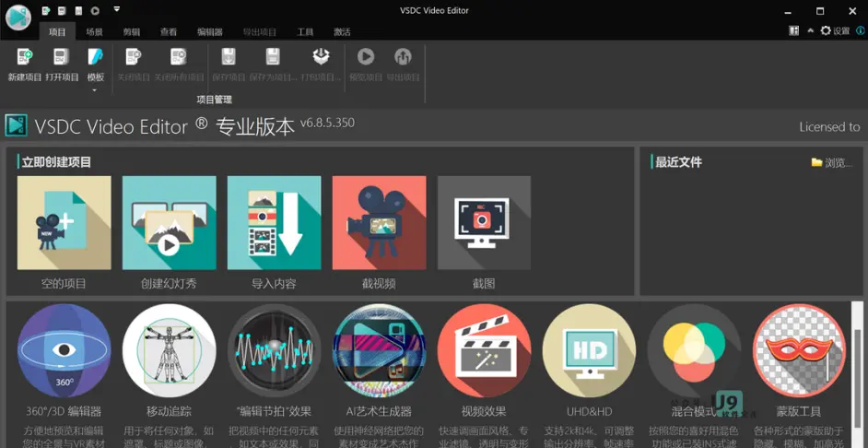The width and height of the screenshot is (868, 448).
Task: Click the v6.8.5.350 version text
Action: point(327,123)
